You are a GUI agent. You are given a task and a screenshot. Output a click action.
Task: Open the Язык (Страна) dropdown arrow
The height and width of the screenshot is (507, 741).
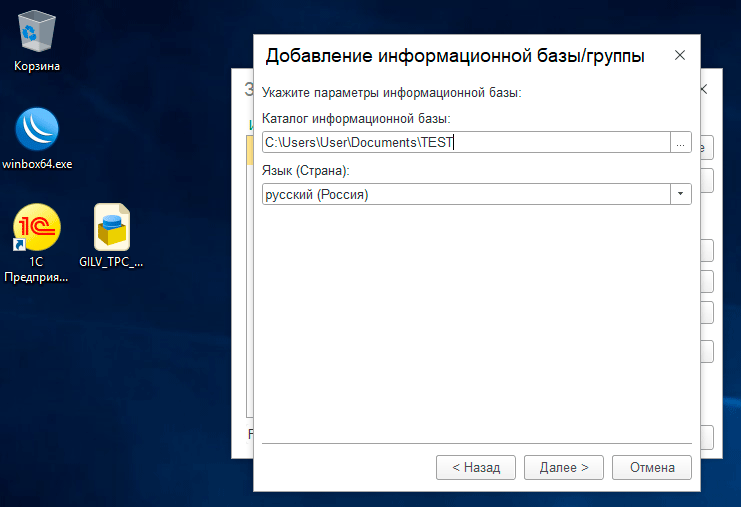[681, 194]
